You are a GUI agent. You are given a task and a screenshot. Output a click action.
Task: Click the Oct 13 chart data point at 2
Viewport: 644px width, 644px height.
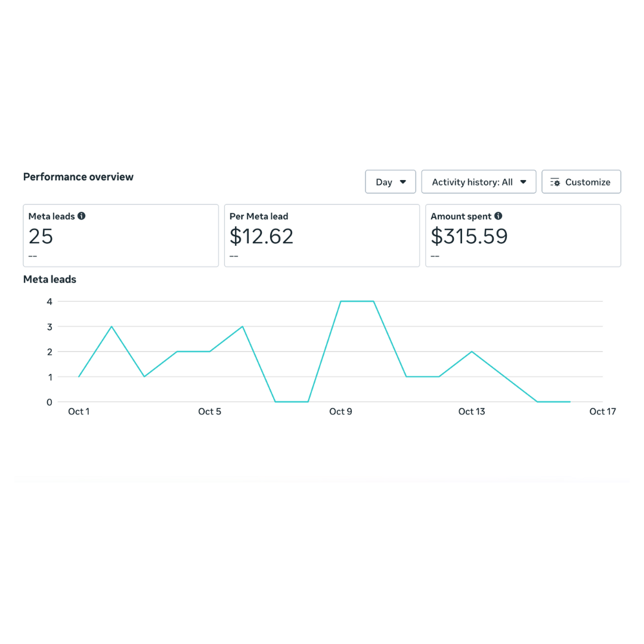[472, 352]
